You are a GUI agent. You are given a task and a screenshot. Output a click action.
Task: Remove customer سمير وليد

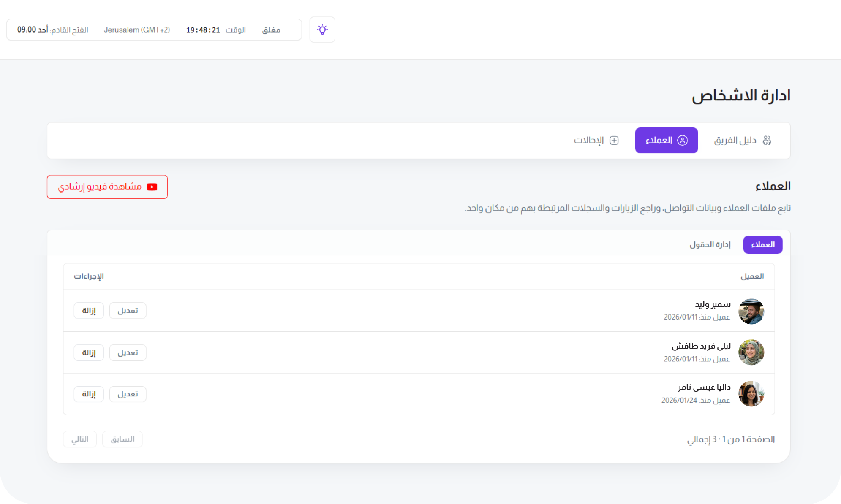point(89,311)
